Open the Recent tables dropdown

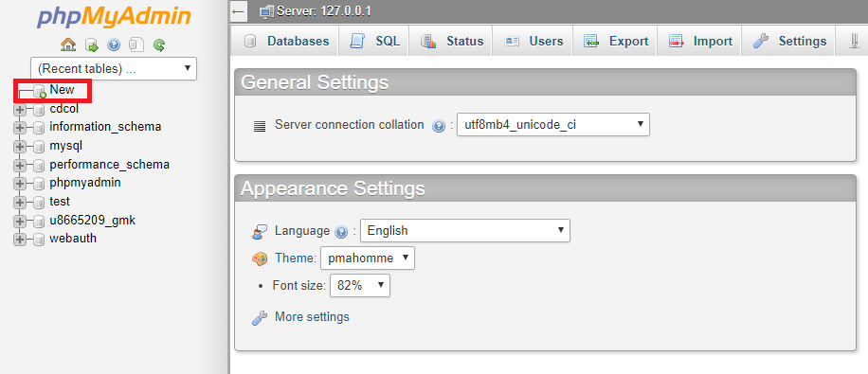pyautogui.click(x=114, y=68)
